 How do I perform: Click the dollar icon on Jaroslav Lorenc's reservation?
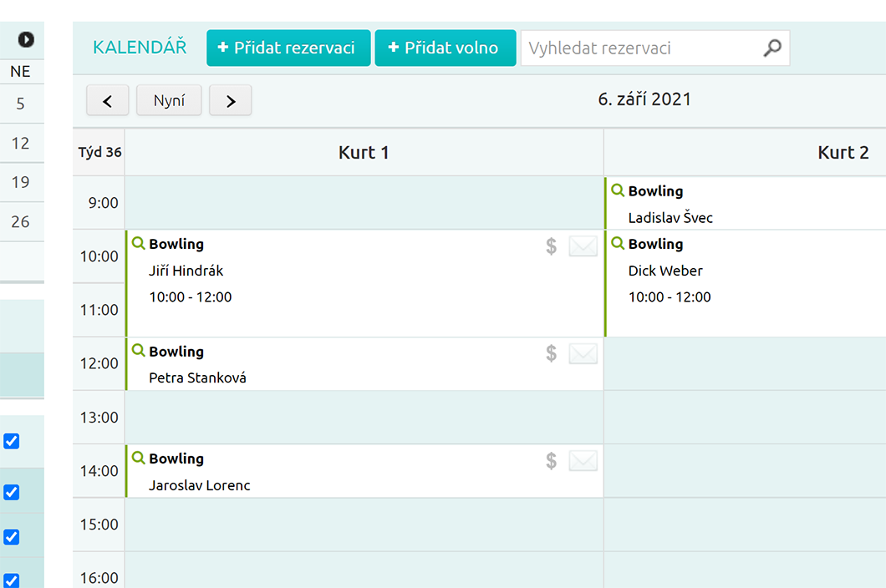click(x=551, y=460)
